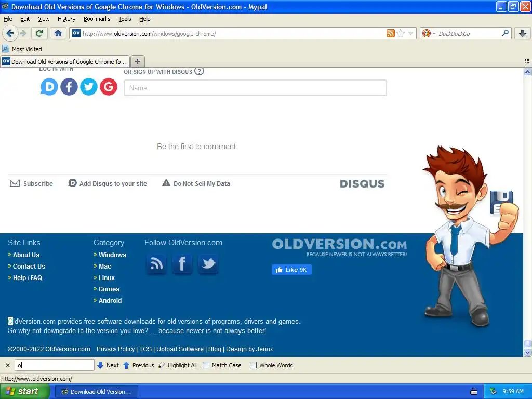
Task: Click the find bar text field
Action: [x=54, y=365]
